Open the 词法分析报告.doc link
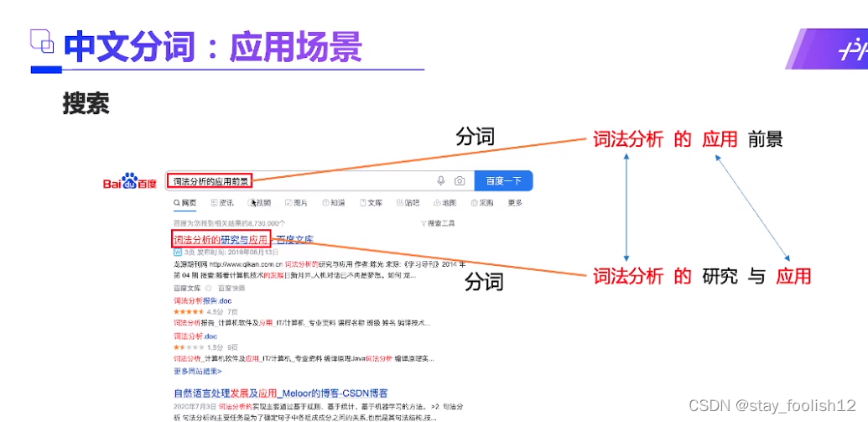The width and height of the screenshot is (868, 422). (x=203, y=300)
